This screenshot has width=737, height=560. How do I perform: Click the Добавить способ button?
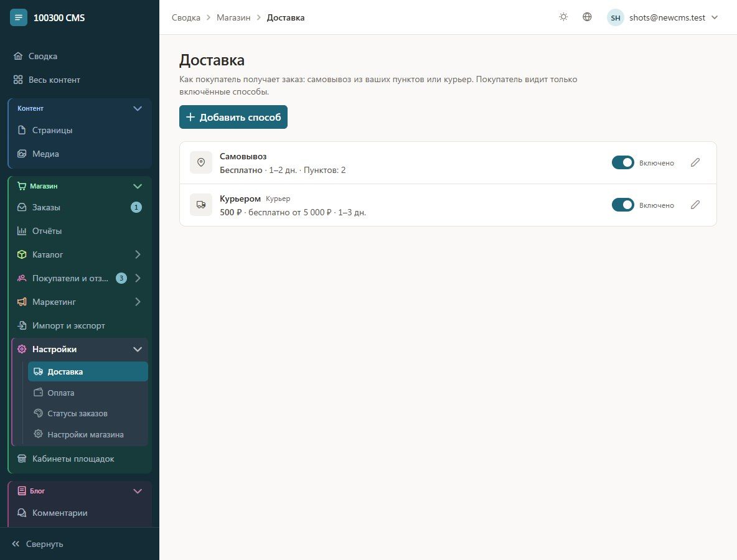[x=233, y=117]
